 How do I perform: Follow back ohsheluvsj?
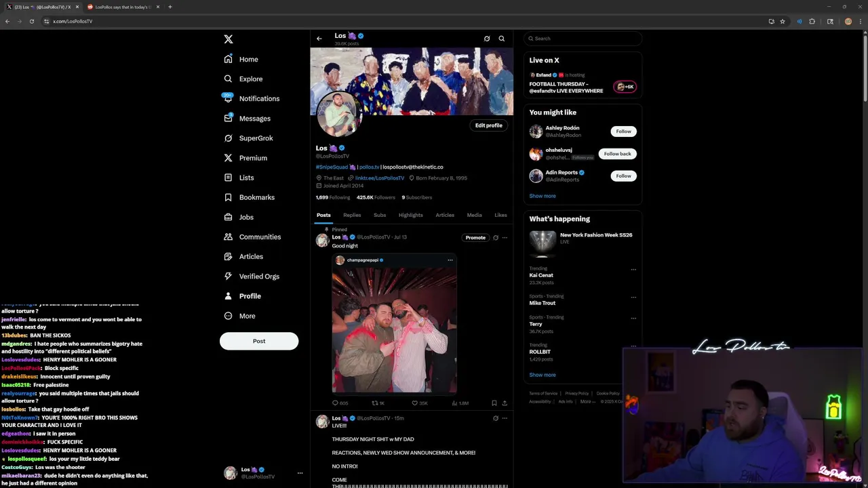(617, 153)
